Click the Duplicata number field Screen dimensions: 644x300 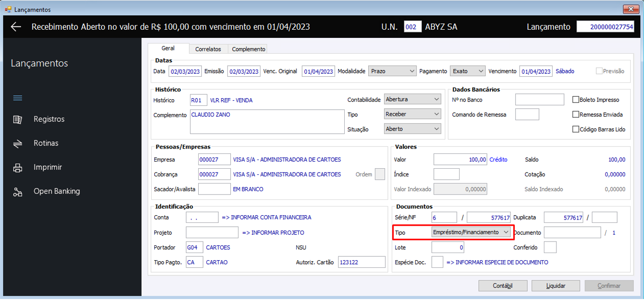click(x=564, y=218)
